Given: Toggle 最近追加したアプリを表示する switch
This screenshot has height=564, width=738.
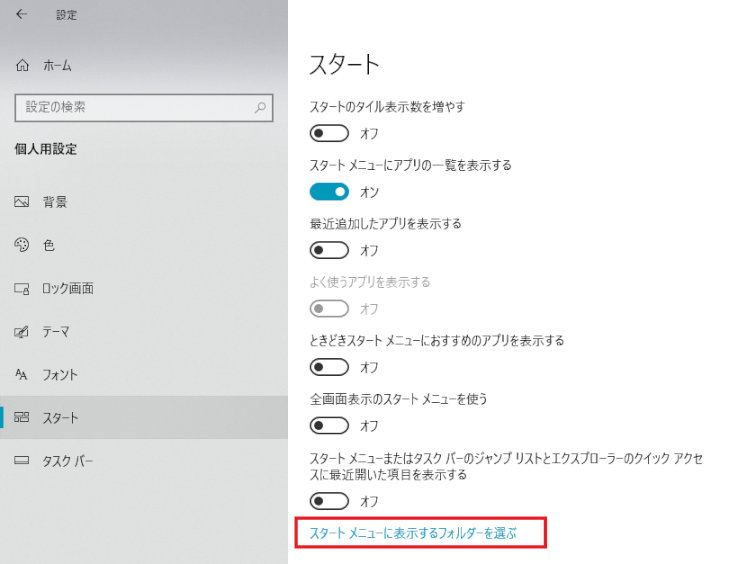Looking at the screenshot, I should coord(329,250).
